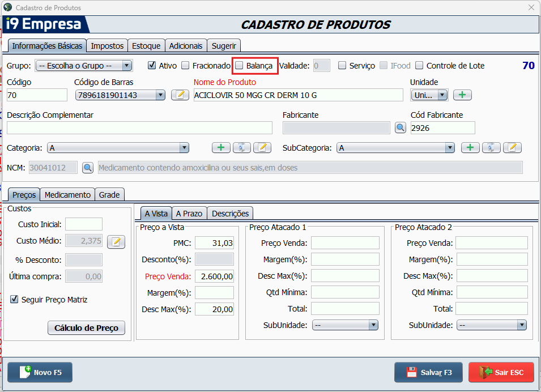The height and width of the screenshot is (392, 541).
Task: Open NCM search magnifier icon
Action: click(x=88, y=168)
